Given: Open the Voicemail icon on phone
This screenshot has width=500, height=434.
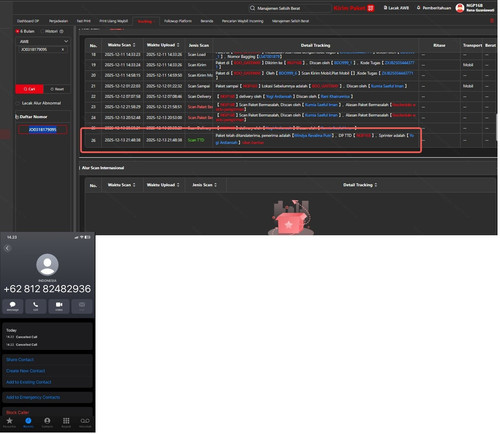Looking at the screenshot, I should [x=85, y=422].
